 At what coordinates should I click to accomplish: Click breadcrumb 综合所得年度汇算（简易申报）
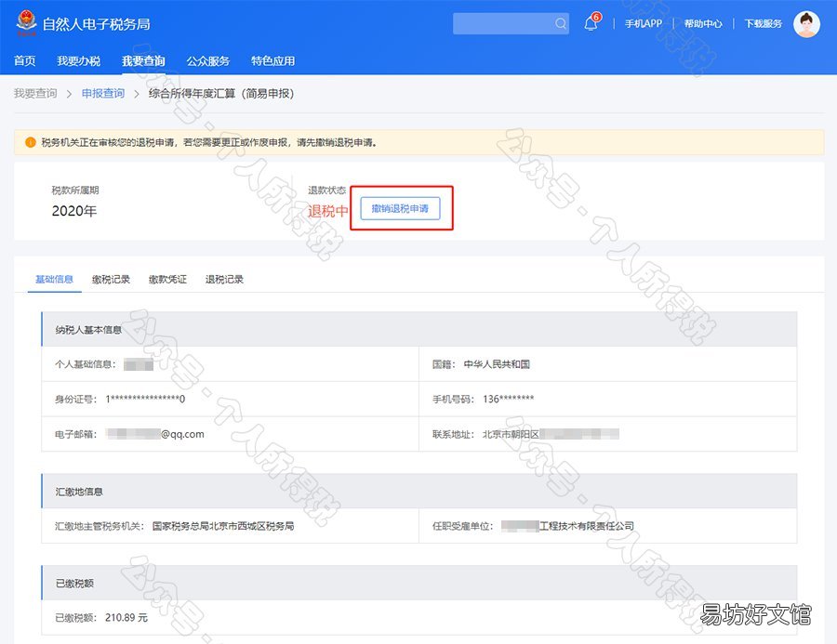tap(221, 93)
